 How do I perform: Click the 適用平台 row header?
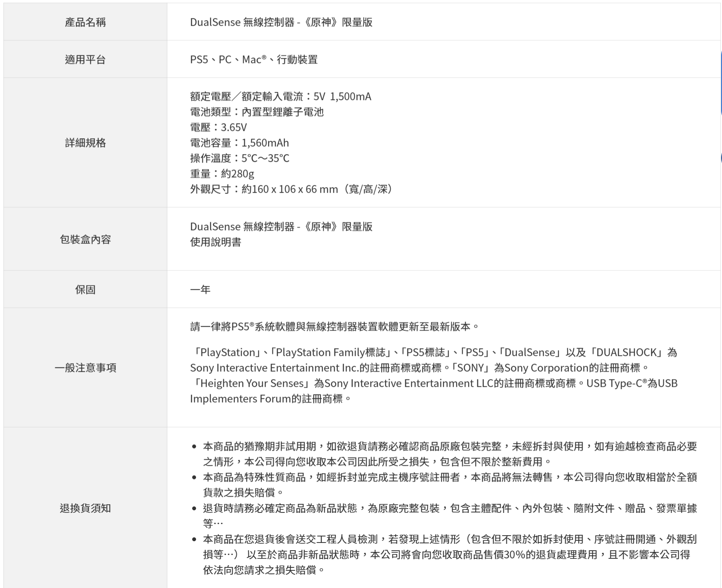tap(85, 60)
